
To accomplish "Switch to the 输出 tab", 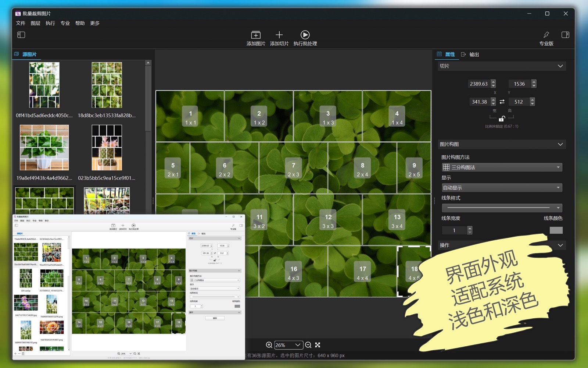I will pos(474,54).
